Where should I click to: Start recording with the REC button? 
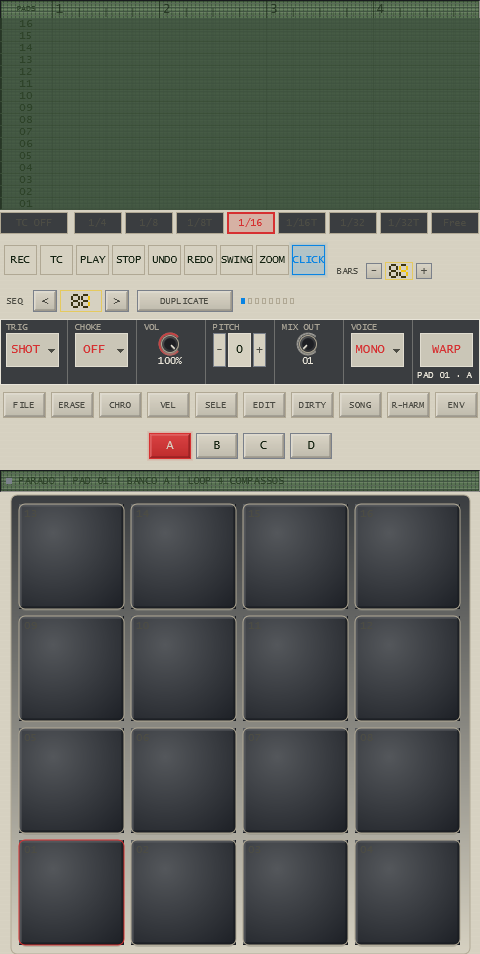click(x=20, y=260)
